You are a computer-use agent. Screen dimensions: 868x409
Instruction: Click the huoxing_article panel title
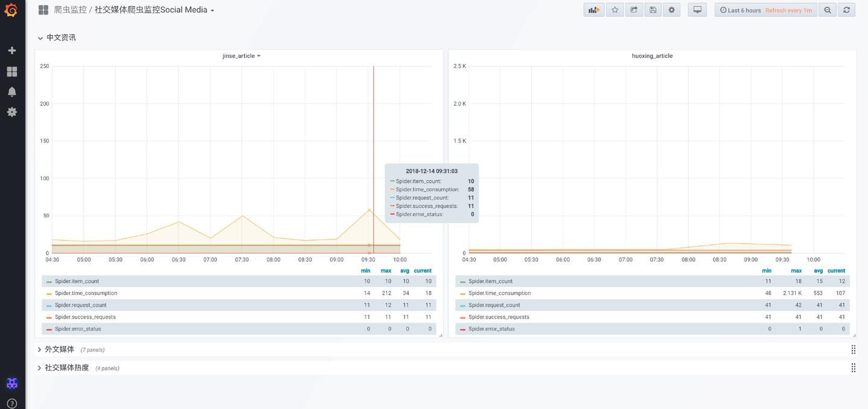pos(652,55)
